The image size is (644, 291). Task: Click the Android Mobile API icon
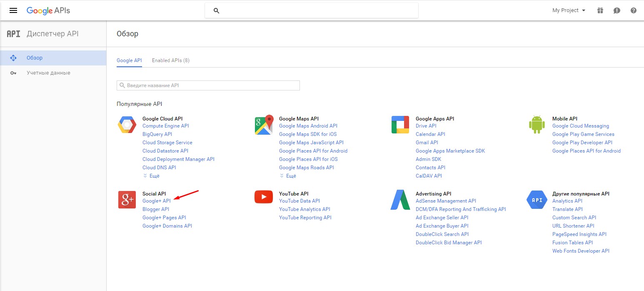pos(537,125)
